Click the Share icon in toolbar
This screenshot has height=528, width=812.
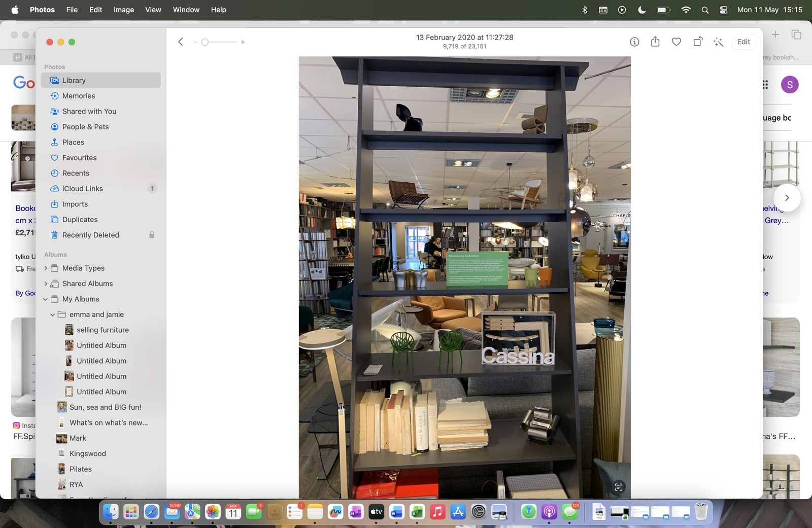click(655, 42)
